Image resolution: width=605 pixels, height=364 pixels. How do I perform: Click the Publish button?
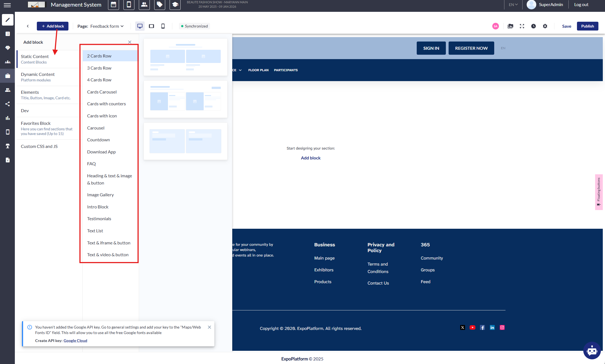587,26
